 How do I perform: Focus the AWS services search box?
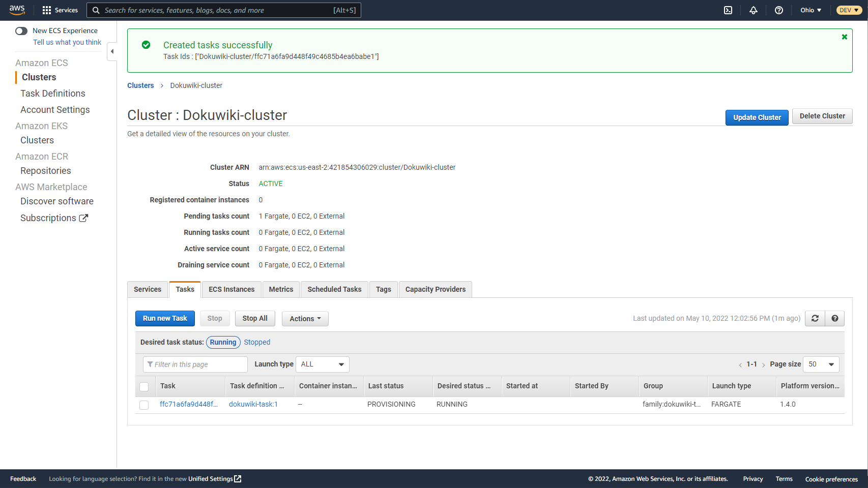224,10
